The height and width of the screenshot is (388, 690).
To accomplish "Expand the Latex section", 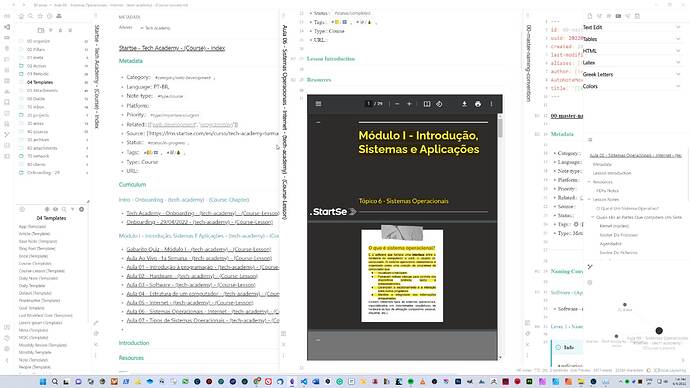I will point(631,63).
